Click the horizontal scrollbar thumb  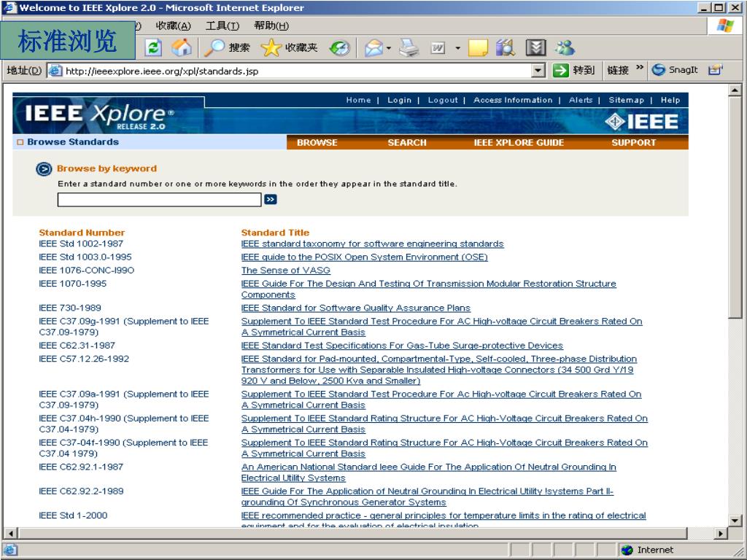tap(352, 533)
